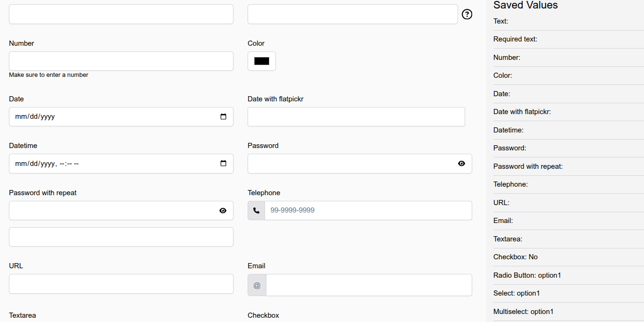
Task: Click the 'Date with flatpickr:' saved value row
Action: pos(569,112)
